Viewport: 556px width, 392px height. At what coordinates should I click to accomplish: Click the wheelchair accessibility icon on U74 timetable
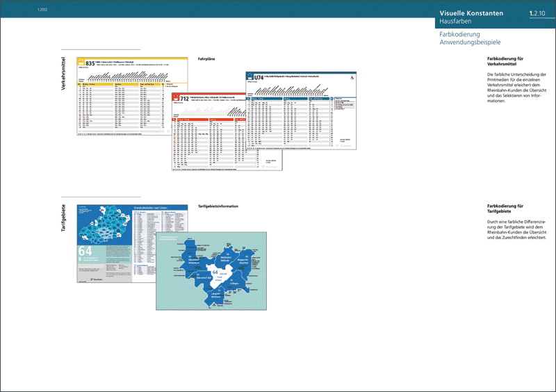pyautogui.click(x=352, y=77)
